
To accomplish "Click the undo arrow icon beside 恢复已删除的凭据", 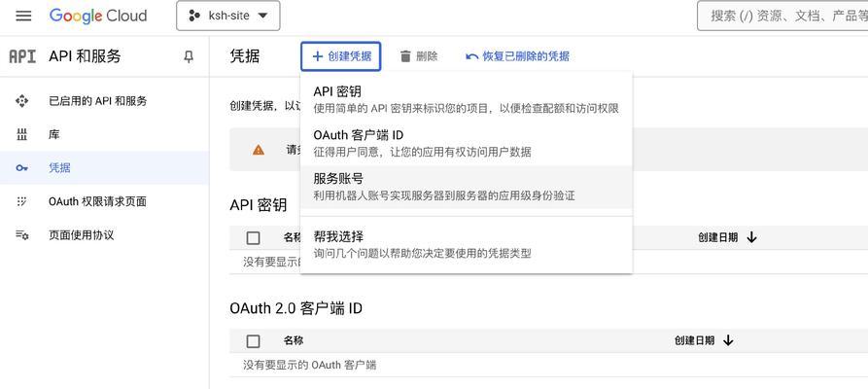I will (471, 56).
